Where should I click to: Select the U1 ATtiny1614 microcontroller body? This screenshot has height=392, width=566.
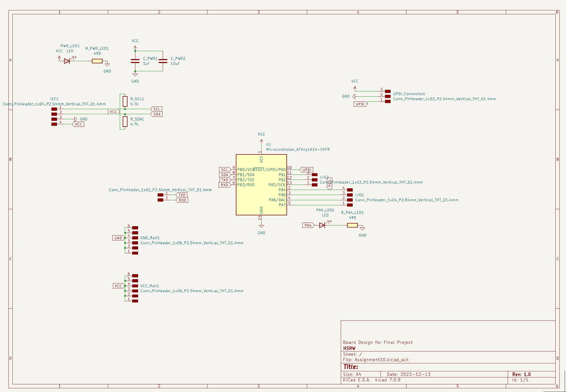coord(261,185)
